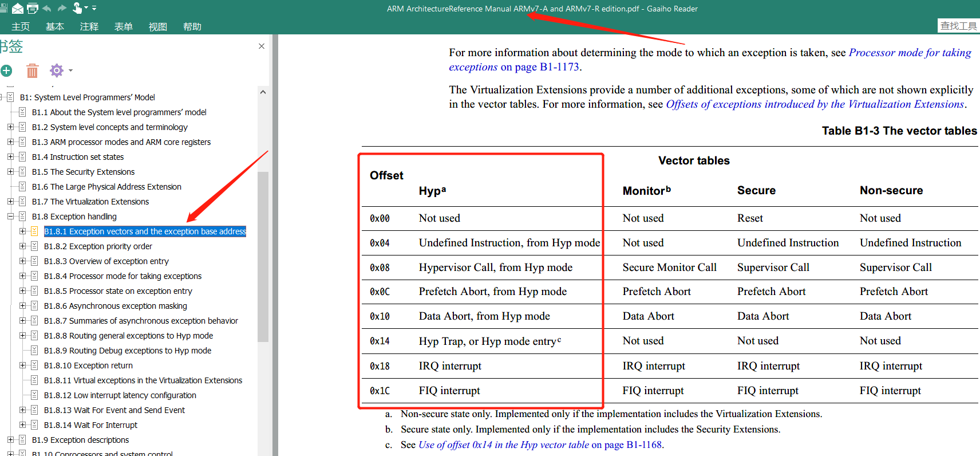Open the customize quick access toolbar menu
Screen dimensions: 980x456
(94, 8)
